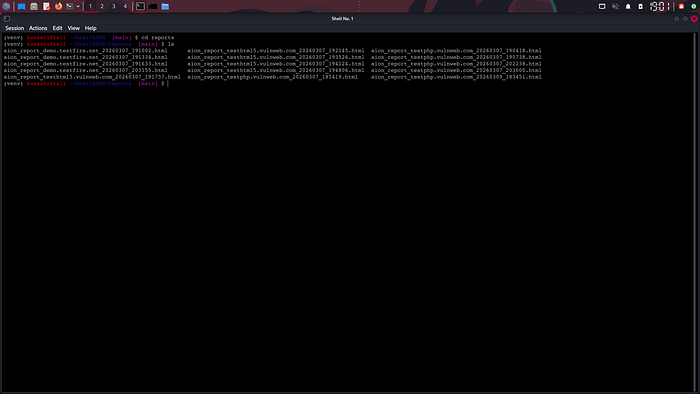This screenshot has height=394, width=700.
Task: Maximize the Shell No. 1 window
Action: (685, 19)
